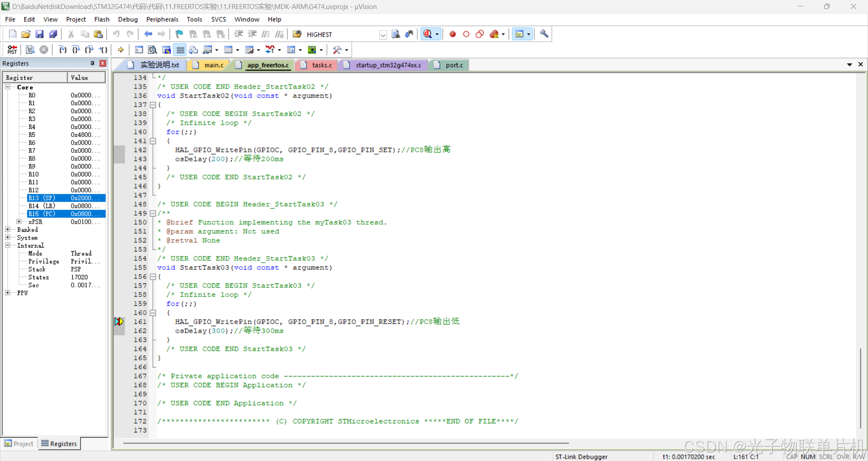Click the editor's horizontal scrollbar

click(344, 443)
